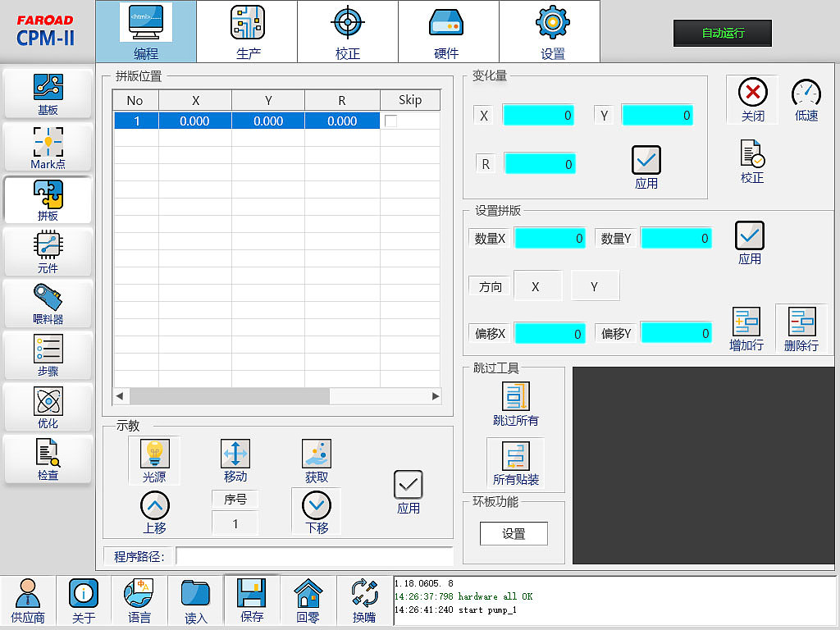840x630 pixels.
Task: Switch to the 生产 production tab
Action: (247, 32)
